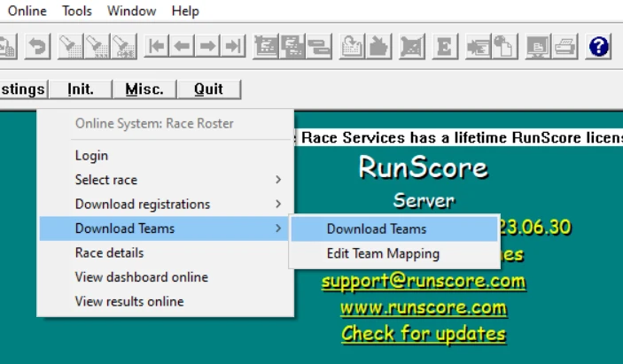
Task: Click the partially visible Listings button
Action: point(23,89)
